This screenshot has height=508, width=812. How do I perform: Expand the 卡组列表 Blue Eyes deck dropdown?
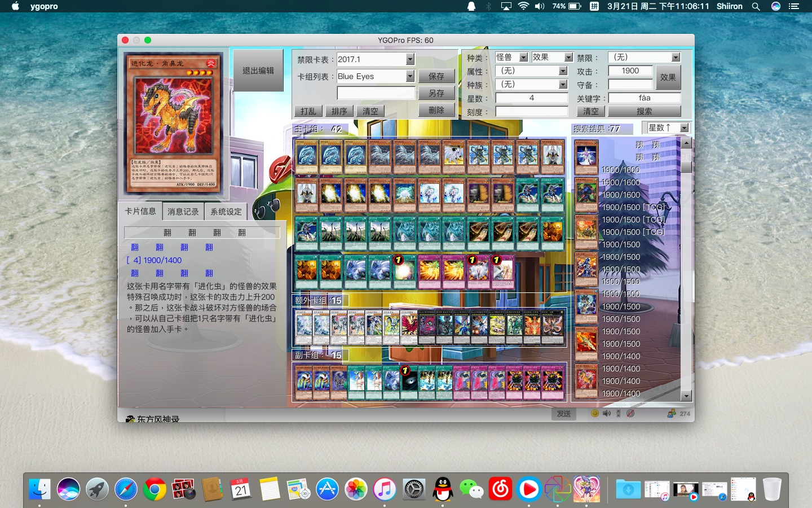coord(410,76)
